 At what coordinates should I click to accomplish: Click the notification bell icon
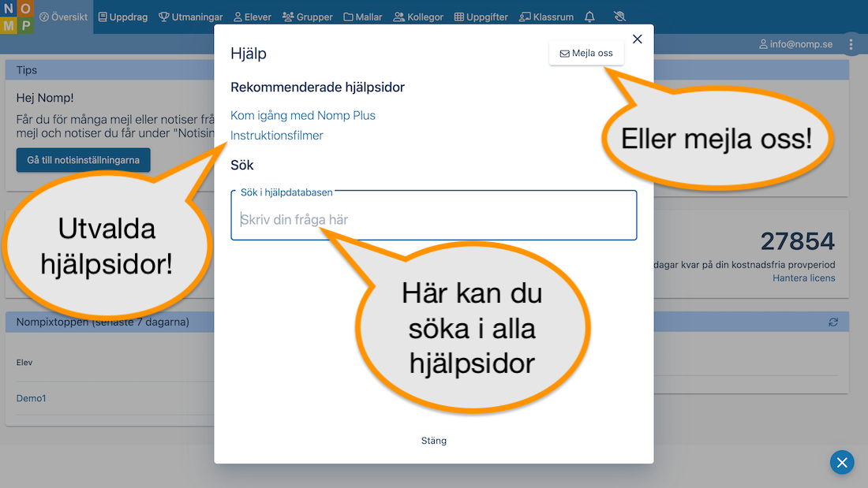tap(589, 17)
